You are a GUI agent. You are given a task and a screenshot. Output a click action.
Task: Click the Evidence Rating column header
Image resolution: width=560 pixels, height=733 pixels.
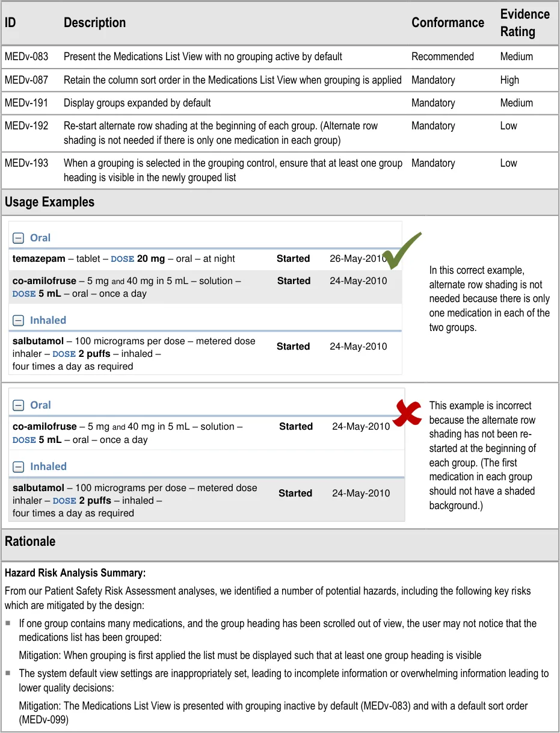[x=525, y=23]
